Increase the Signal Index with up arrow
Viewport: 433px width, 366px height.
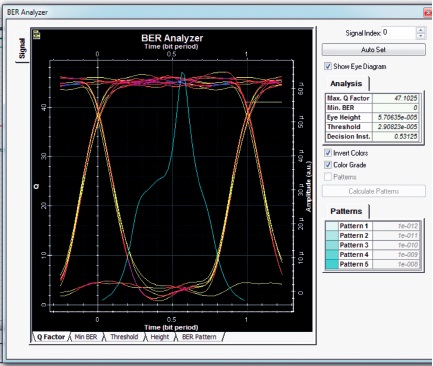(421, 30)
